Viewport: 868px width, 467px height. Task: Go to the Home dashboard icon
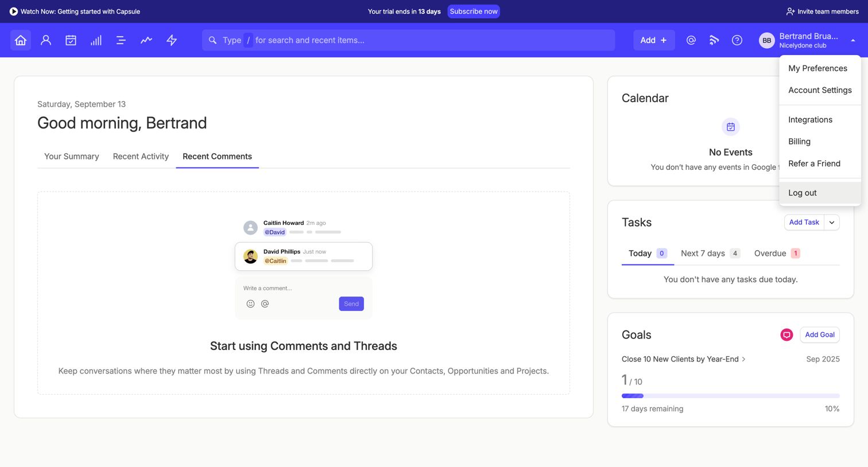click(21, 40)
